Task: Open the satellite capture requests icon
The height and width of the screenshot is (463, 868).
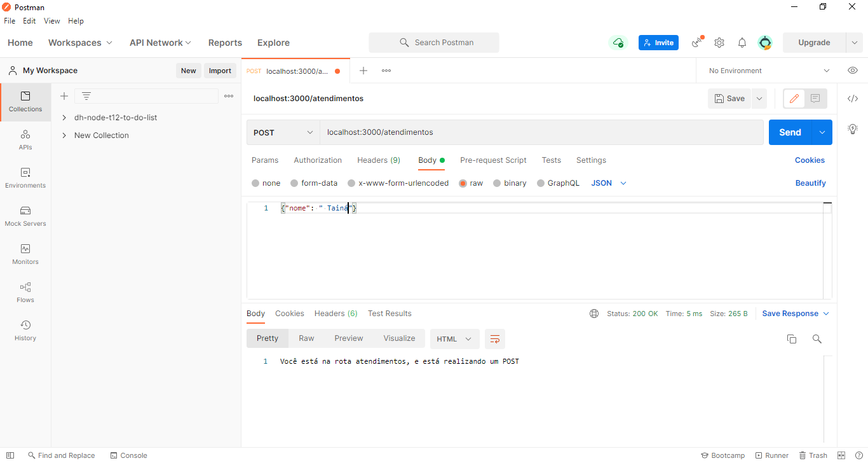Action: coord(698,43)
